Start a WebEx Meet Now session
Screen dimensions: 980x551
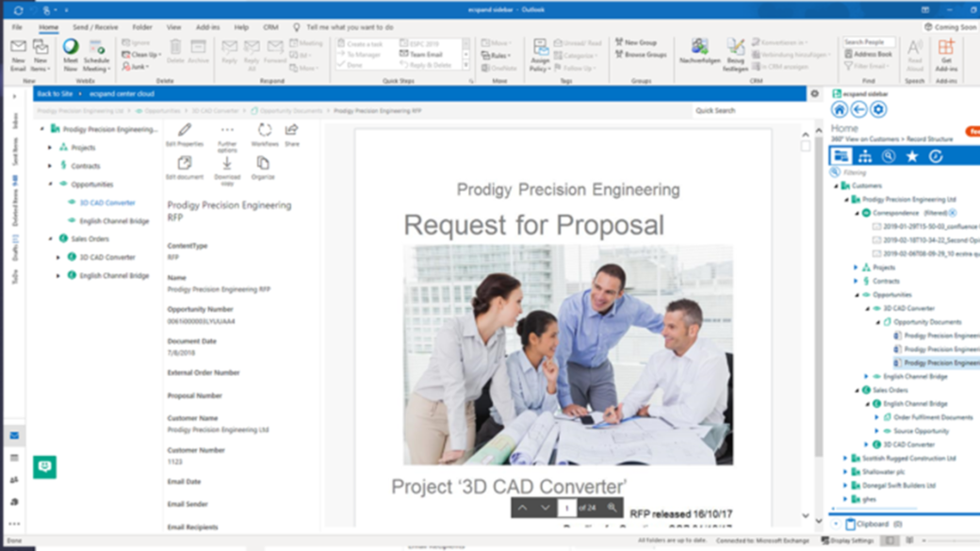[x=71, y=55]
